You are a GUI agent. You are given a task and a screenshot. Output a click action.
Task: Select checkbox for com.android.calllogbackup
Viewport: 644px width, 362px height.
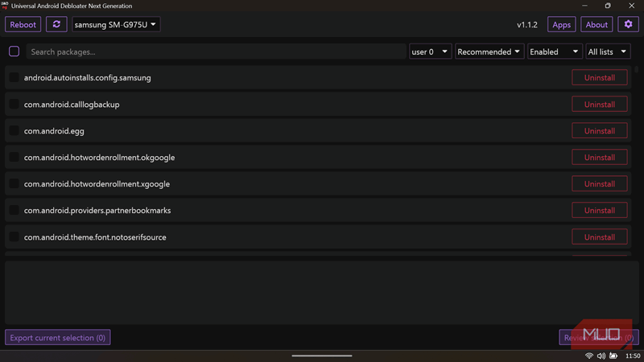(x=14, y=104)
